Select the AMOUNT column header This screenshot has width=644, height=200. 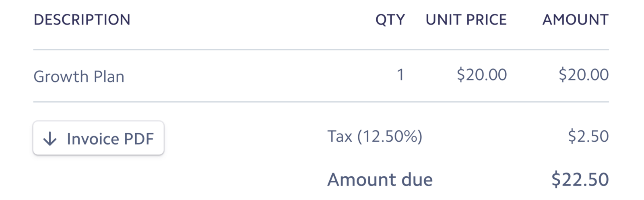[575, 20]
